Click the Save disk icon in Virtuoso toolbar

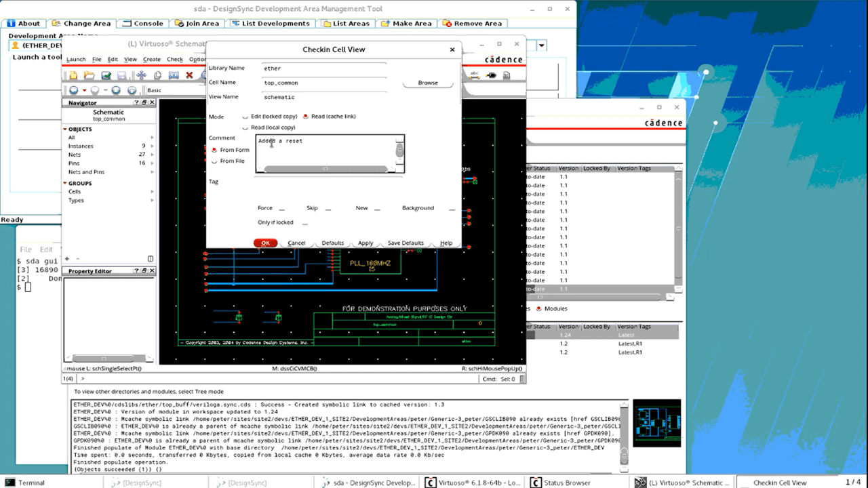(122, 75)
